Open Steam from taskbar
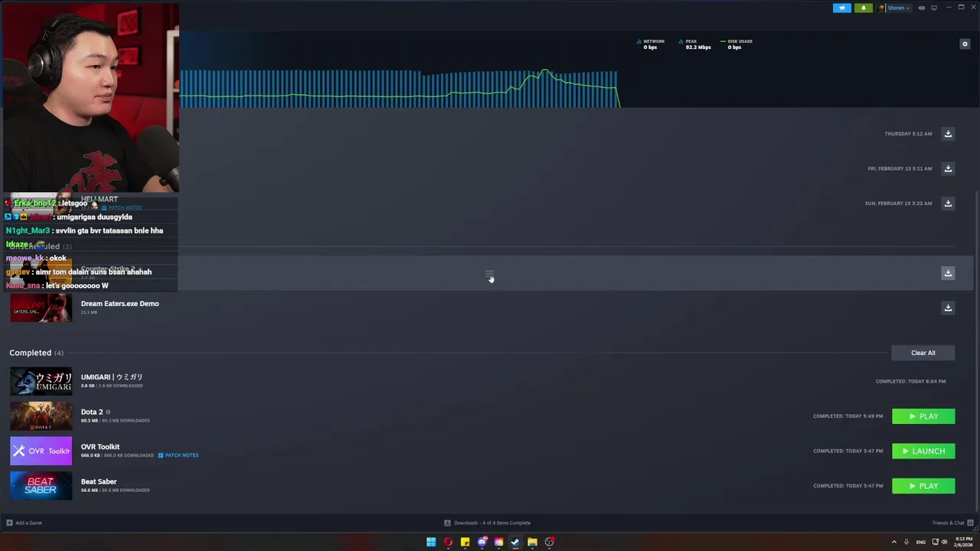Image resolution: width=980 pixels, height=551 pixels. pos(515,542)
